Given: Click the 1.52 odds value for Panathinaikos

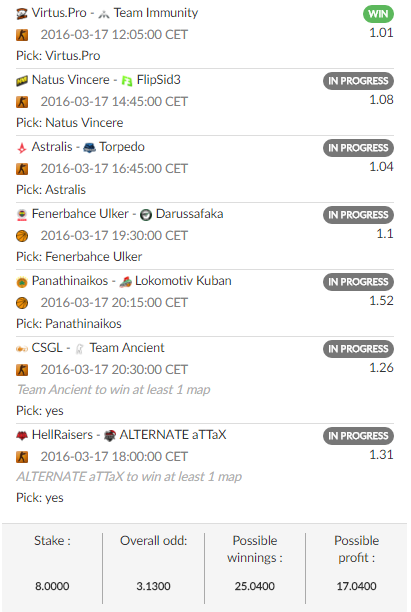Looking at the screenshot, I should tap(381, 301).
